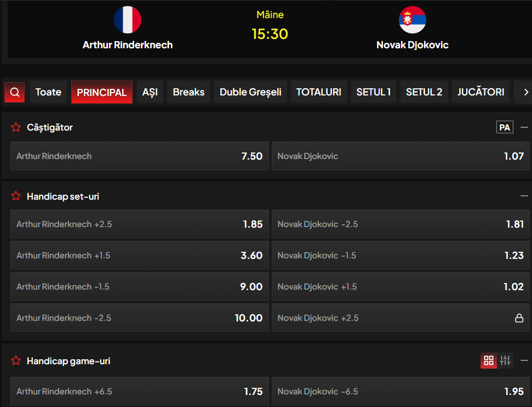
Task: Switch to the TOTALURI tab
Action: click(318, 92)
